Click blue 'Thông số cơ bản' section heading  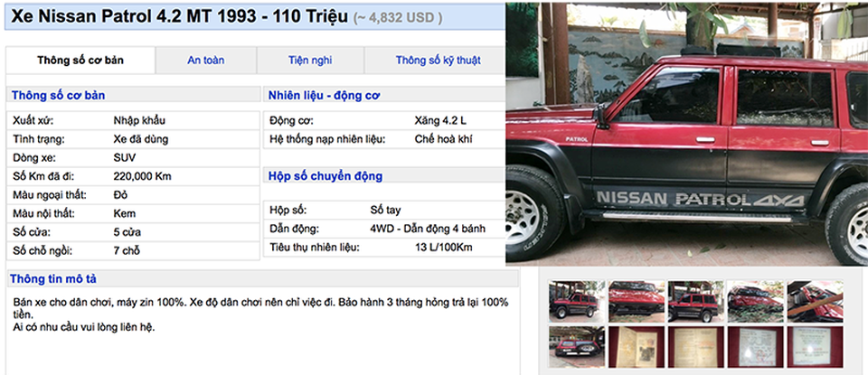[58, 95]
